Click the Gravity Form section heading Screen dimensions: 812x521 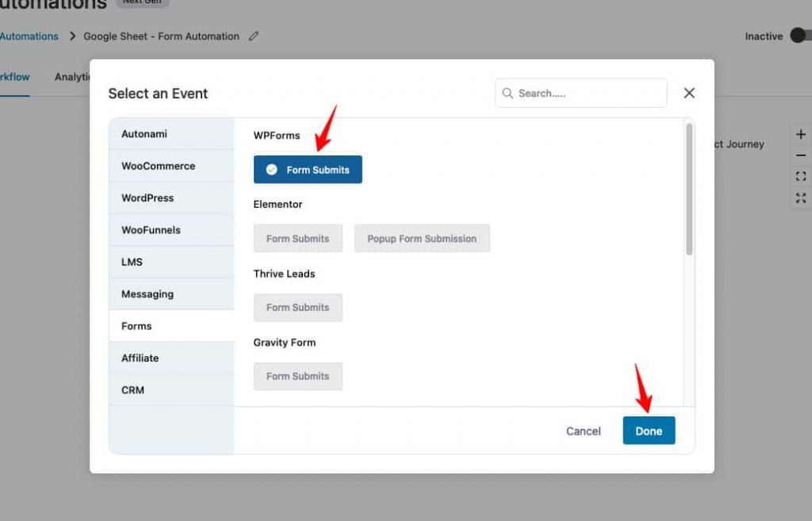click(285, 343)
